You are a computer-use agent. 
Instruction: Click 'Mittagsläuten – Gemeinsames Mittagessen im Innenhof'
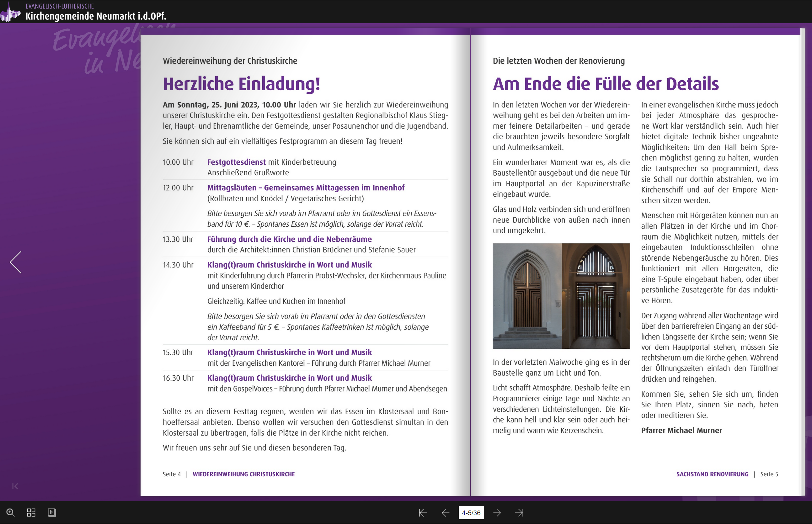coord(306,188)
